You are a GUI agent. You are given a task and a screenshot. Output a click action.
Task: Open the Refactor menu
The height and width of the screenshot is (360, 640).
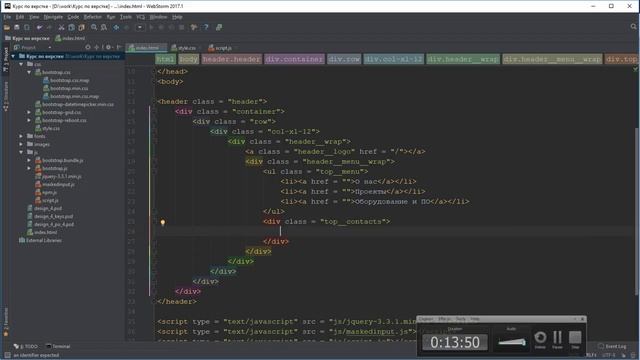tap(93, 17)
